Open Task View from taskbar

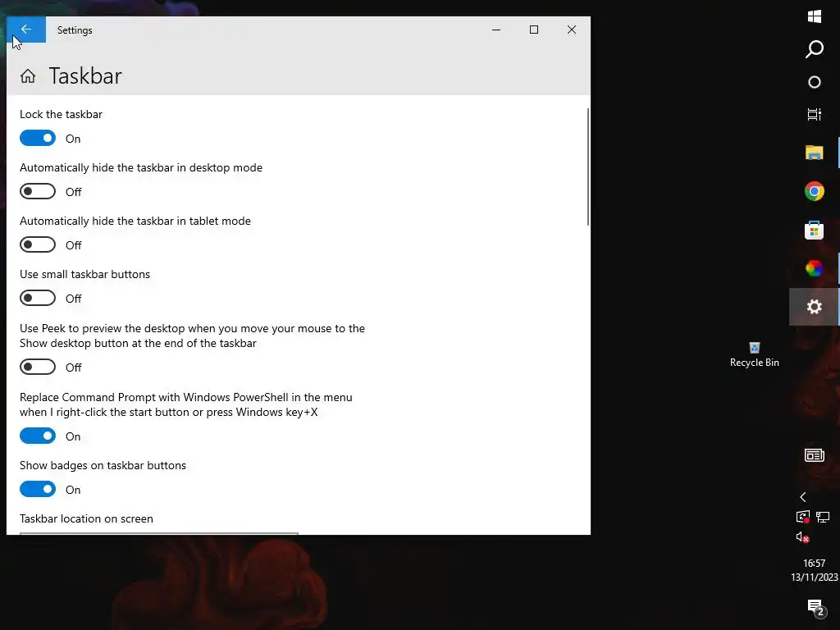tap(815, 114)
